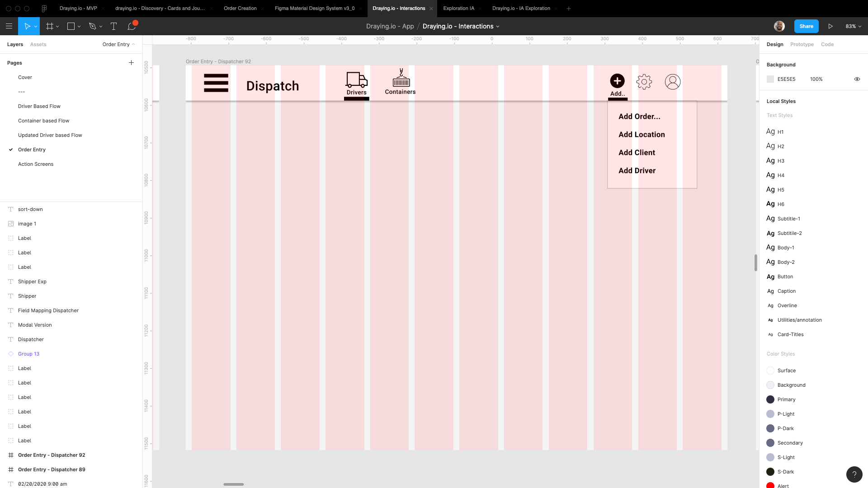Click the Present play icon

click(830, 26)
